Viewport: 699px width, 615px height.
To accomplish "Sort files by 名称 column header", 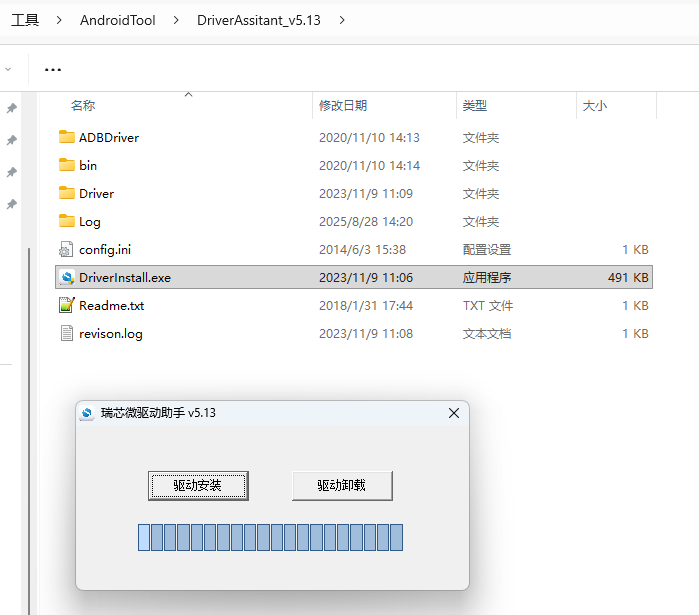I will 83,106.
